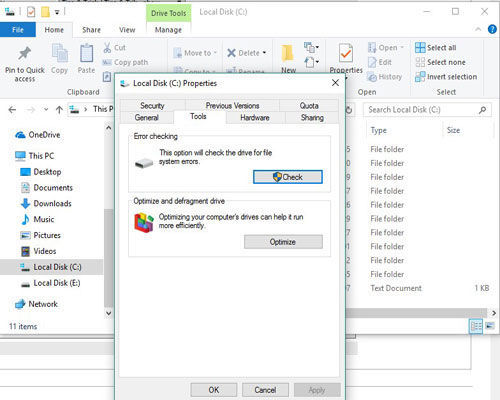500x400 pixels.
Task: Open the Security tab in Properties
Action: click(152, 106)
